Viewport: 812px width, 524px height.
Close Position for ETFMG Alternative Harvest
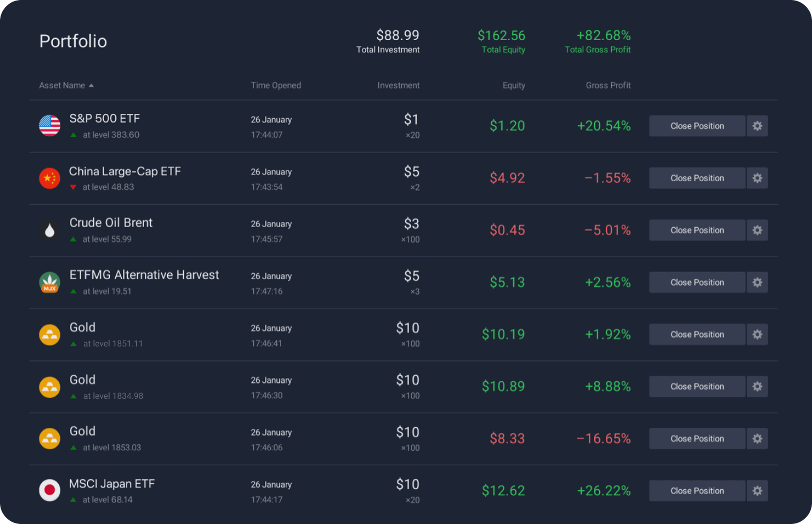pos(697,282)
